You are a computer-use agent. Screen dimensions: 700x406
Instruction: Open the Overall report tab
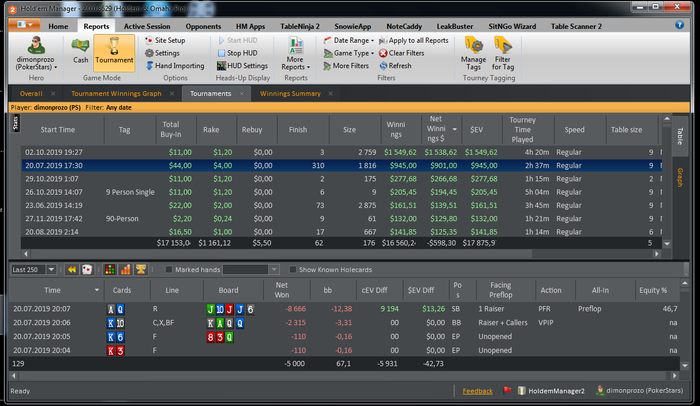pos(31,93)
